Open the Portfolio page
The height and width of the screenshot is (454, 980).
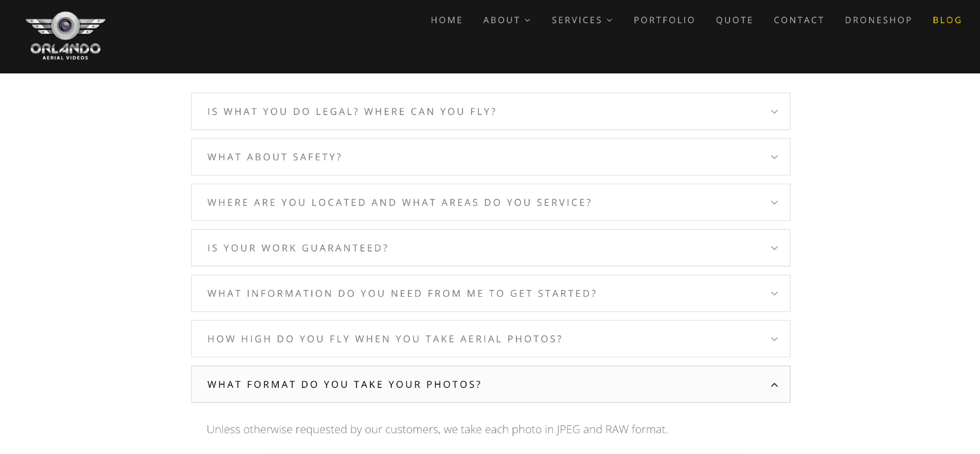pyautogui.click(x=664, y=20)
